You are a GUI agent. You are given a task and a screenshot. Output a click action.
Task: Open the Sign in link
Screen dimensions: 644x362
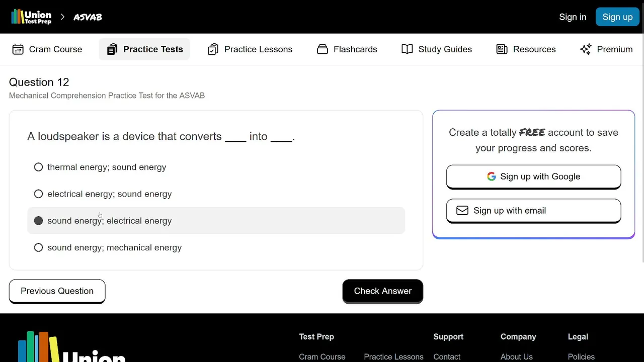(x=573, y=17)
